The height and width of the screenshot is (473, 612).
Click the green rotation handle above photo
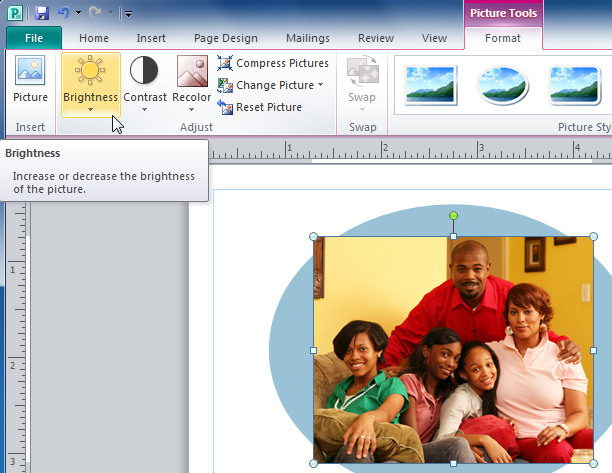(x=453, y=215)
